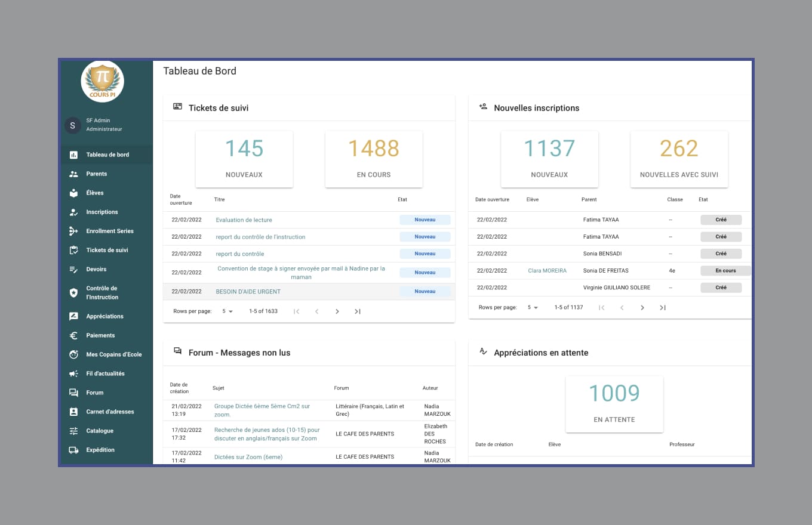
Task: Open the BESOIN D'AIDE URGENT ticket
Action: click(248, 292)
